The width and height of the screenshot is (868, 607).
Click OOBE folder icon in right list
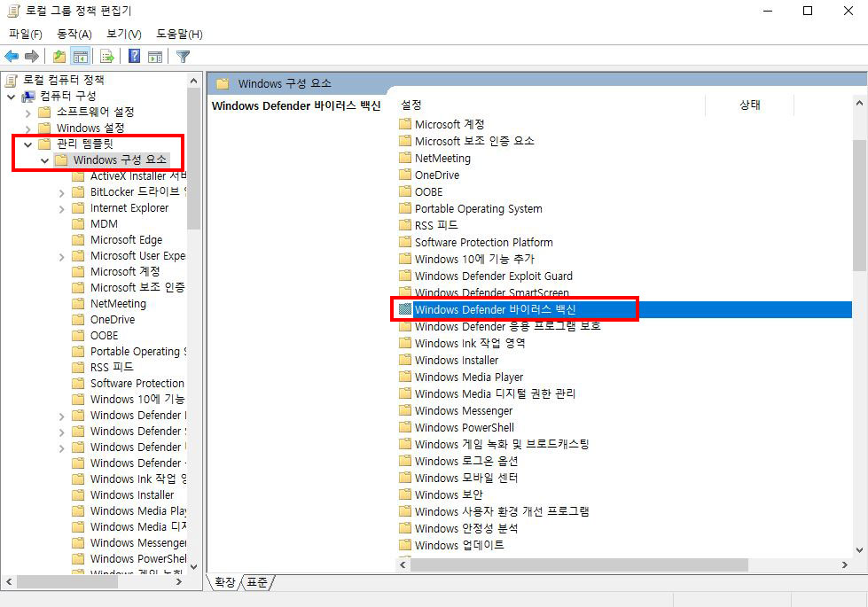coord(405,191)
